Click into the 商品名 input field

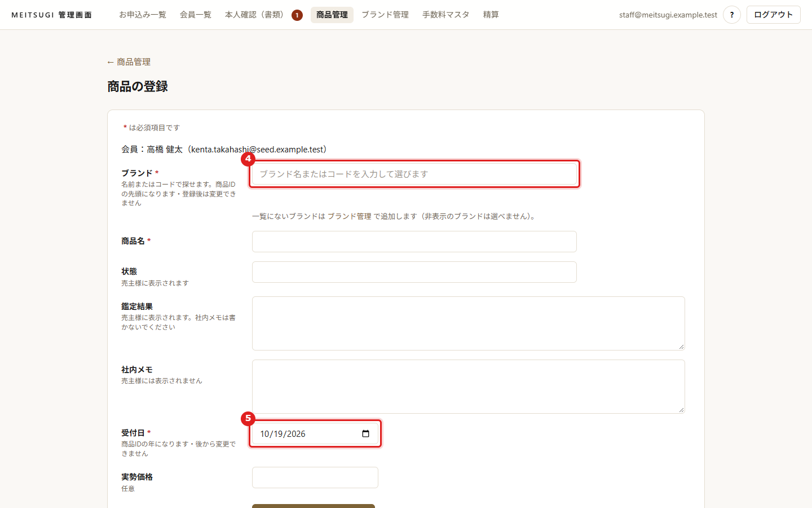click(414, 242)
